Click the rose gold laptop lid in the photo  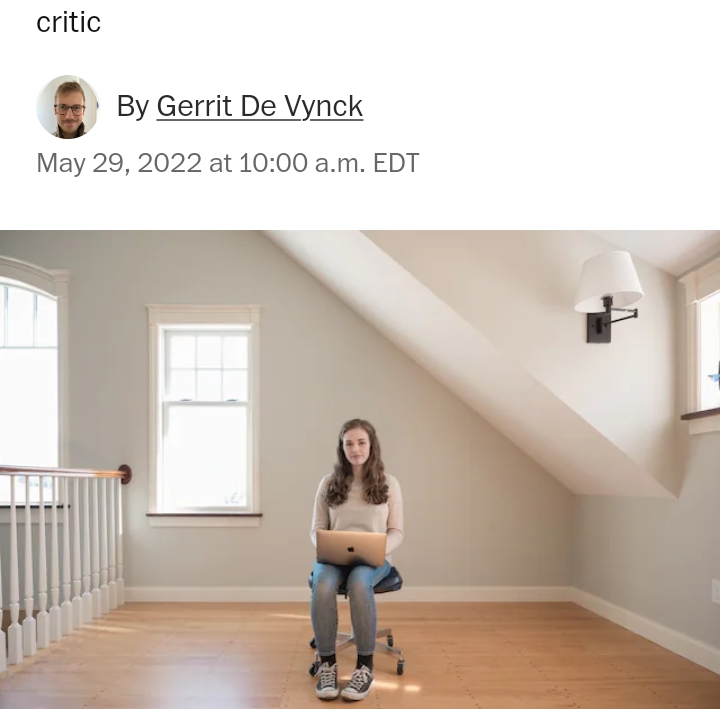351,548
